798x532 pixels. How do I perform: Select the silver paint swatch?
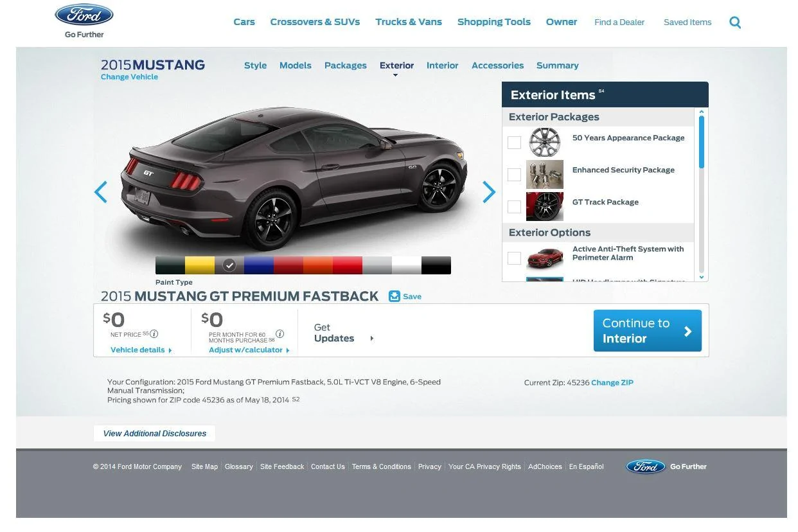pyautogui.click(x=377, y=265)
